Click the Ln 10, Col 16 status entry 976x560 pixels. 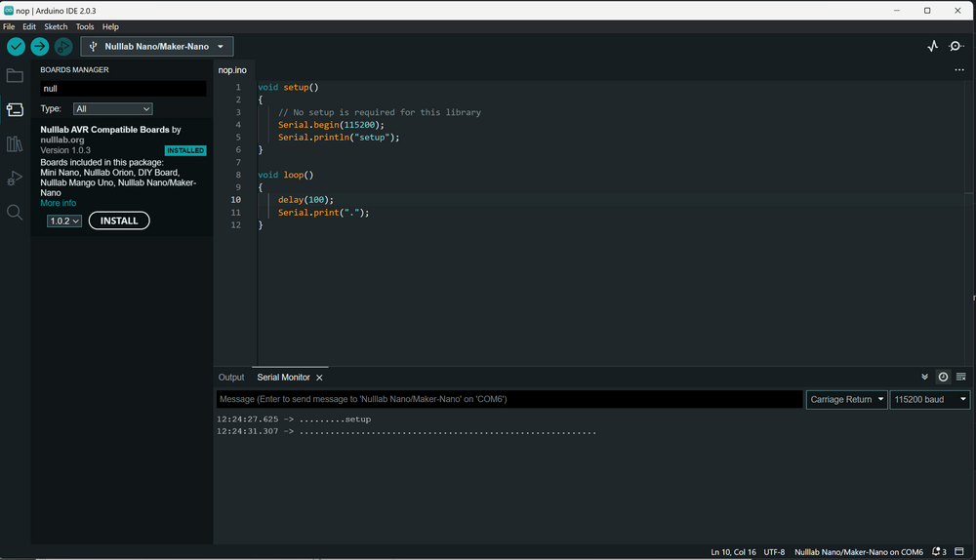click(x=733, y=552)
